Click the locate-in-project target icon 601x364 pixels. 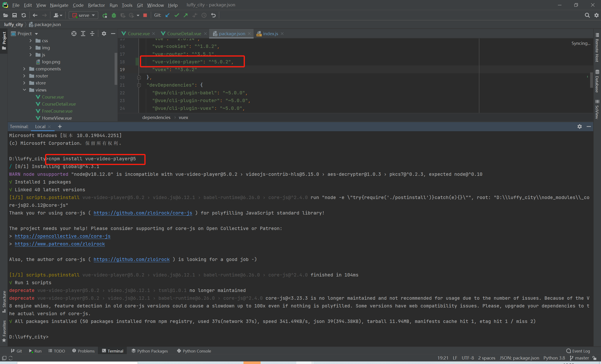74,34
